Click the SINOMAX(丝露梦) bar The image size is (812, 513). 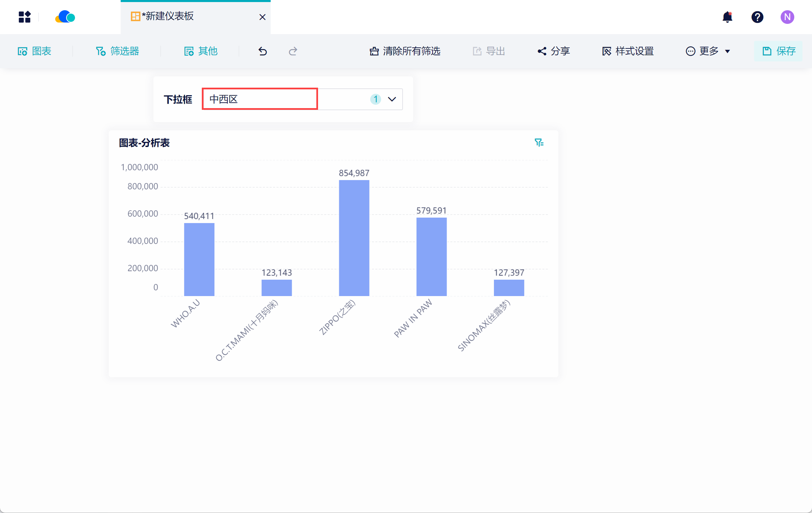[x=509, y=288]
